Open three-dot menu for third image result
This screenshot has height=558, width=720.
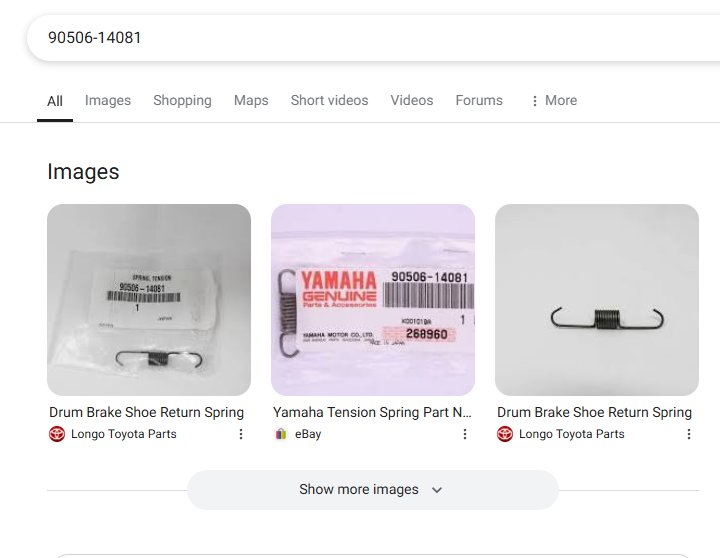click(688, 434)
